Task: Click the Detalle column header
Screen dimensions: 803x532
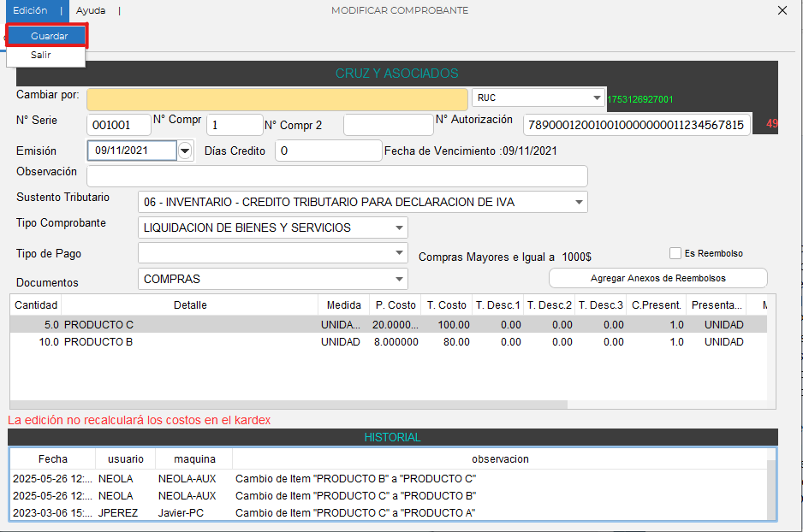Action: coord(190,305)
